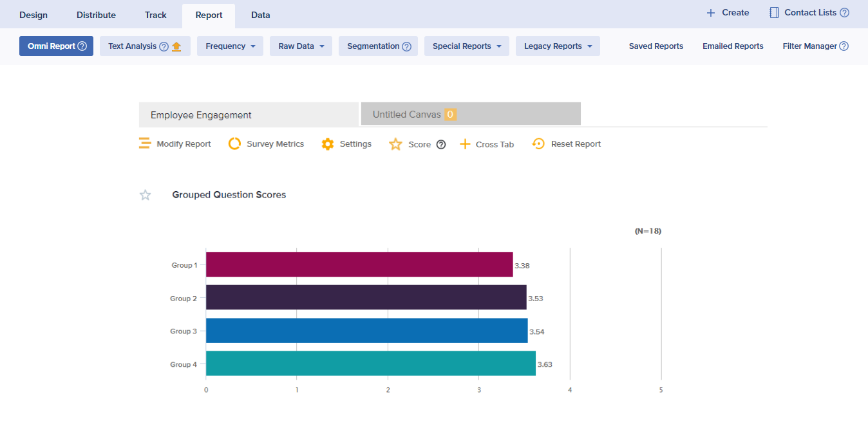Click the Text Analysis upgrade arrow icon
868x426 pixels.
(176, 46)
